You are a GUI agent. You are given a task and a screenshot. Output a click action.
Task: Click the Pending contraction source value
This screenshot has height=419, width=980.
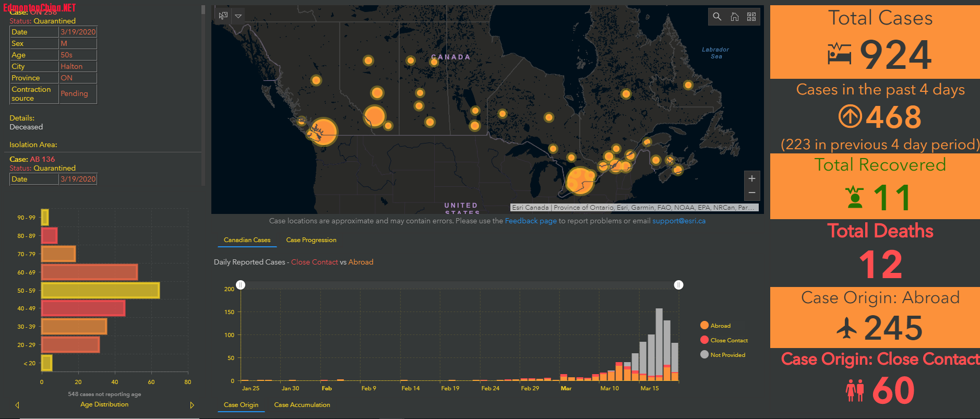[74, 93]
